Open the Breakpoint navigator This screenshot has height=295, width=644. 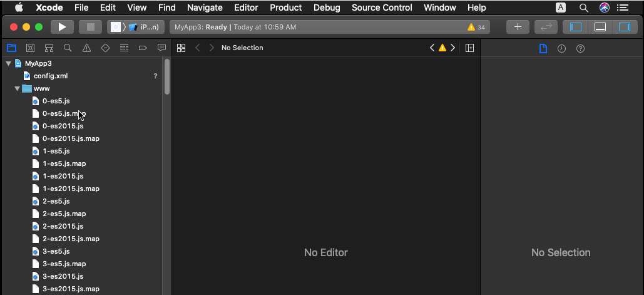coord(143,48)
